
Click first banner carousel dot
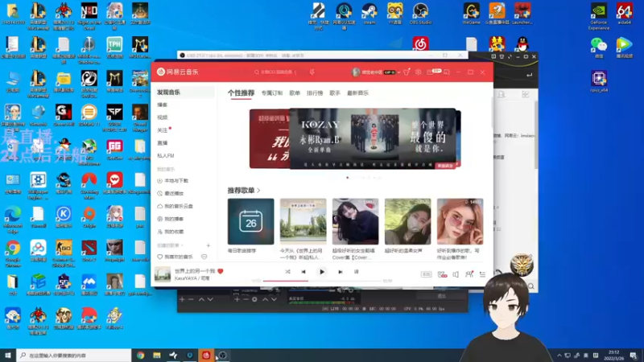[x=348, y=178]
